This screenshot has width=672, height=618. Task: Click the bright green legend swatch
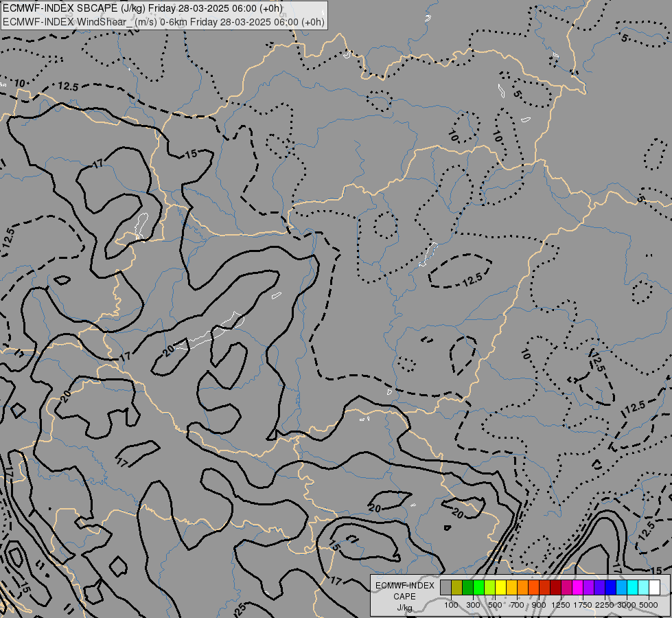point(479,588)
